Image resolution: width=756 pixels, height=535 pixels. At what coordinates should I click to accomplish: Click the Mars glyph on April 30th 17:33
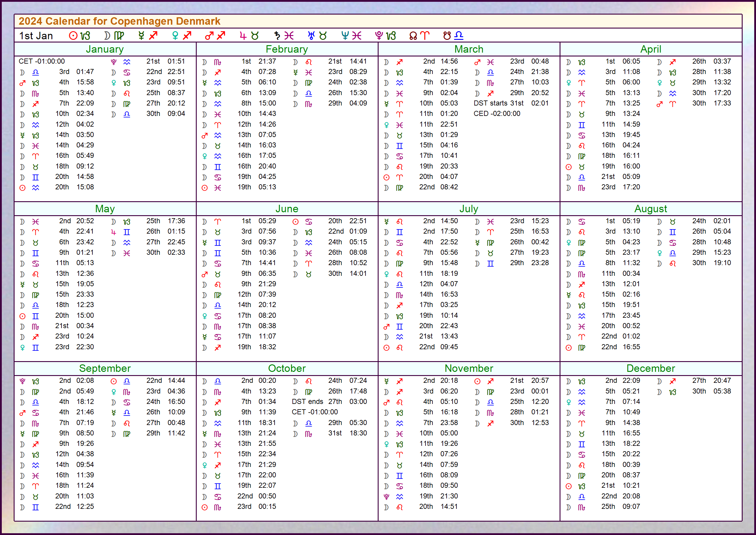[659, 104]
